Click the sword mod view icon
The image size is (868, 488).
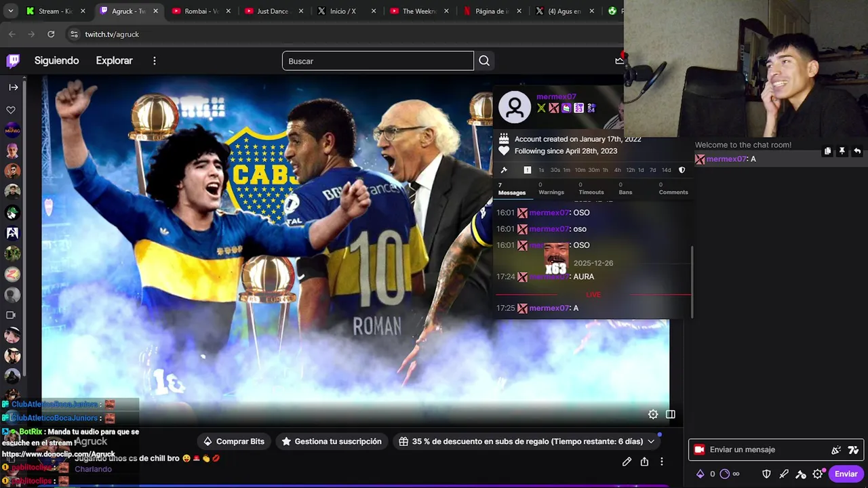point(784,474)
